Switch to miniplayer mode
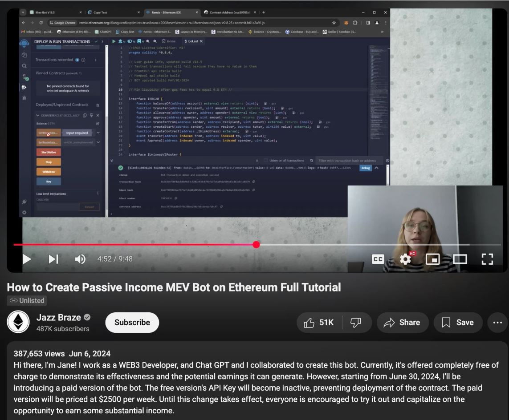The height and width of the screenshot is (420, 509). (x=432, y=259)
